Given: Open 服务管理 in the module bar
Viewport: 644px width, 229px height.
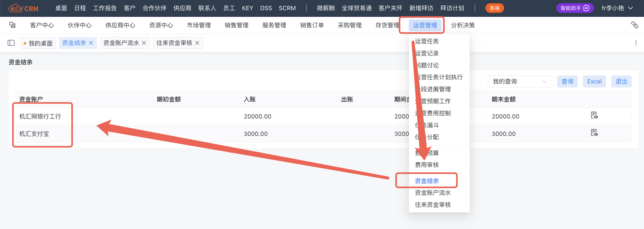Looking at the screenshot, I should coord(274,25).
